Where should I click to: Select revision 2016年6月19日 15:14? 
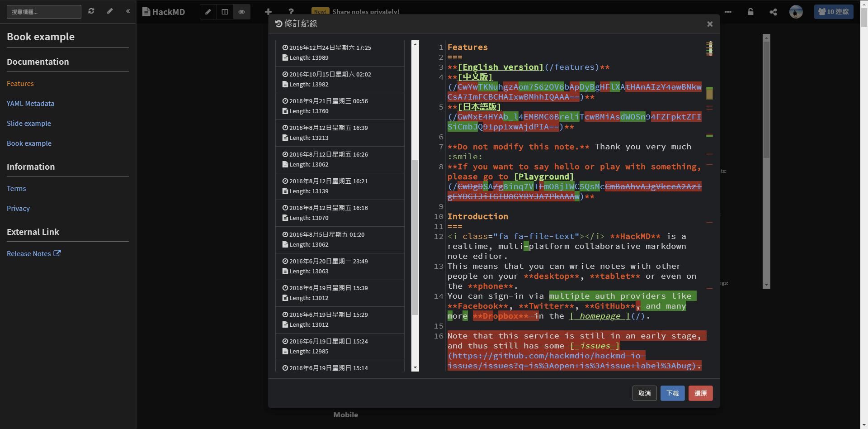tap(340, 366)
